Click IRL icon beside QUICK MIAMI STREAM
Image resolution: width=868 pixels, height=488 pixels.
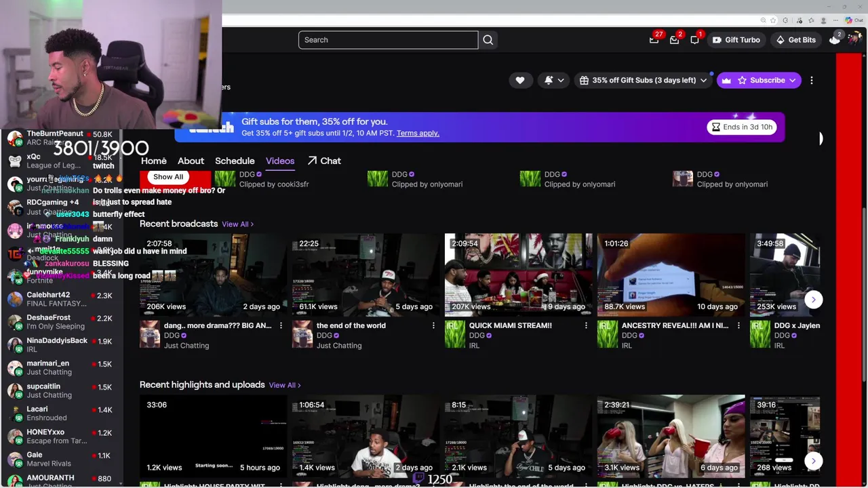click(455, 335)
